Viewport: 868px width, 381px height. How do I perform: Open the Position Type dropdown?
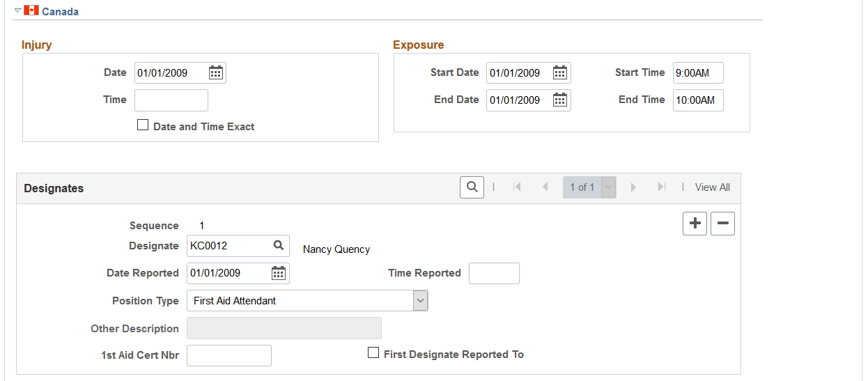click(x=420, y=301)
